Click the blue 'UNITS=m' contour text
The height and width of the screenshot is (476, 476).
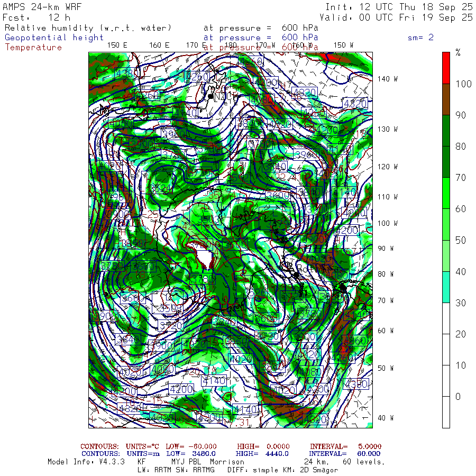tap(143, 454)
